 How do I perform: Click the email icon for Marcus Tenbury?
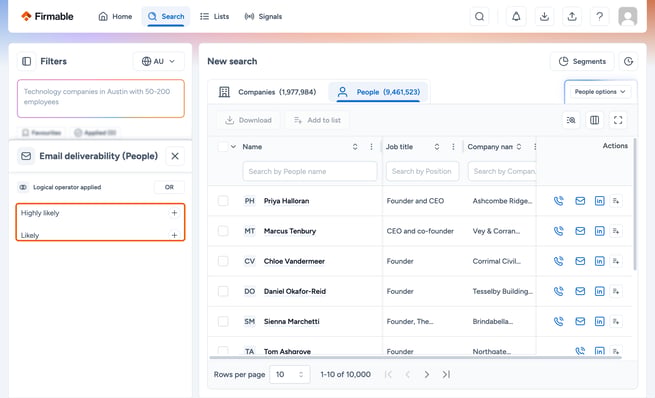(x=580, y=231)
